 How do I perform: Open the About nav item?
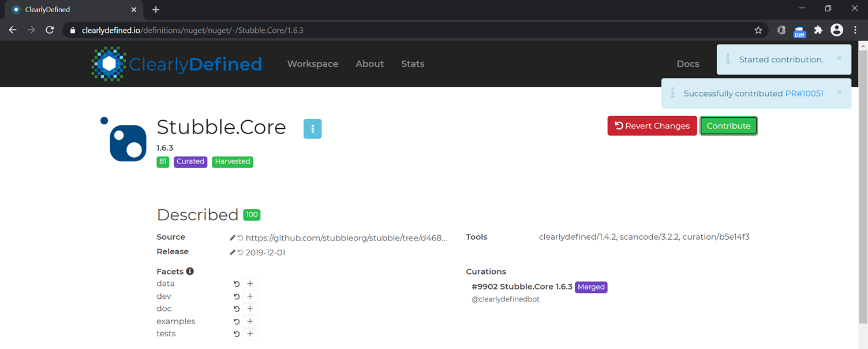click(x=370, y=64)
